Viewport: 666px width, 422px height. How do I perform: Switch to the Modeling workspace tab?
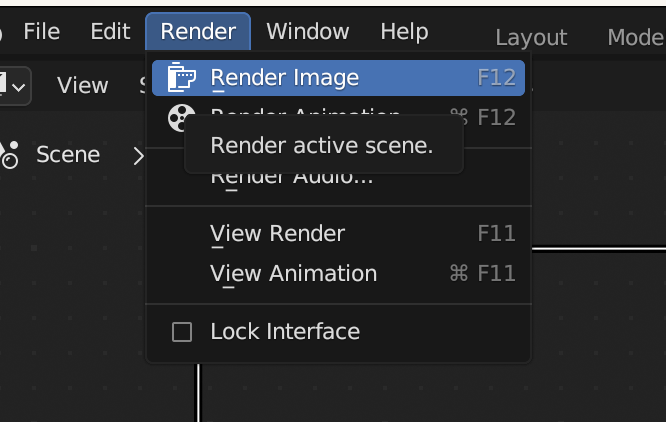(636, 38)
